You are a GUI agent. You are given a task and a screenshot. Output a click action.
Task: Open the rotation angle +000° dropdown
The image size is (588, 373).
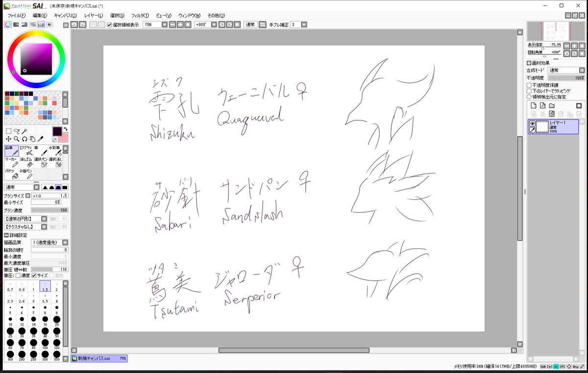[214, 25]
